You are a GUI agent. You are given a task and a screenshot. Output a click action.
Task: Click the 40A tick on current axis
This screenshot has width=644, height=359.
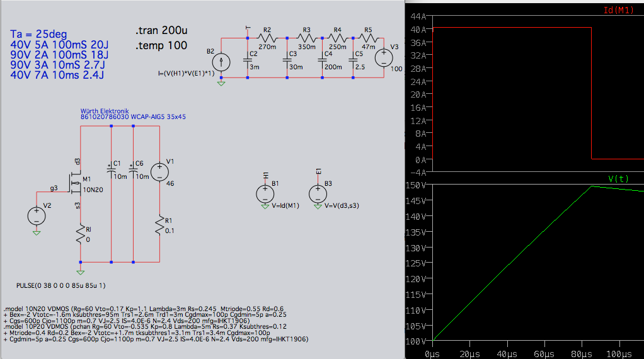point(418,30)
